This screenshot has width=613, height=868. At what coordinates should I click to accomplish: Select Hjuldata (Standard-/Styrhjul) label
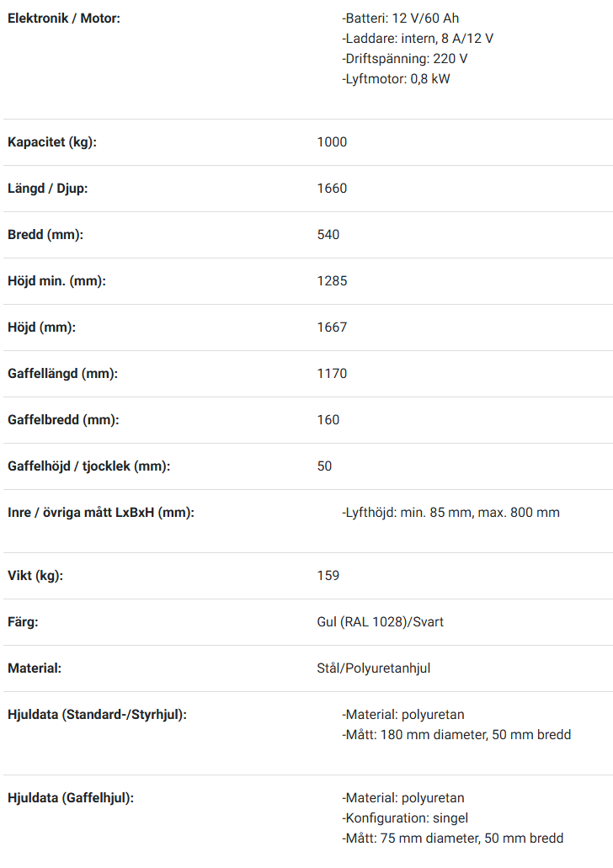97,715
